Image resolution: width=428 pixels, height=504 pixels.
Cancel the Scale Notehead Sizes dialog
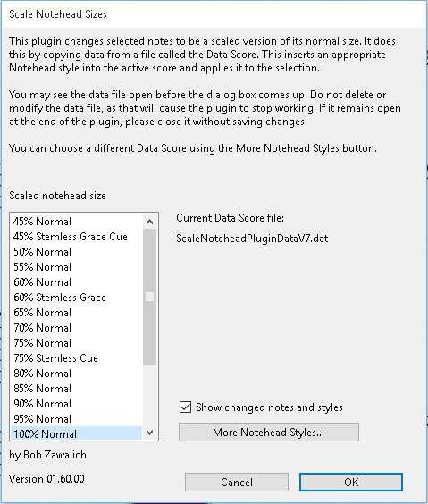point(237,482)
